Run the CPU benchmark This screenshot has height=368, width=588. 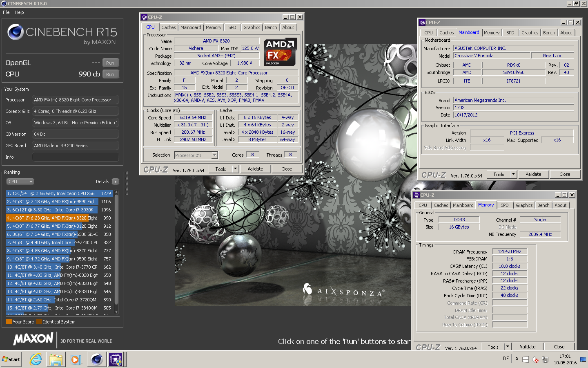[x=110, y=74]
